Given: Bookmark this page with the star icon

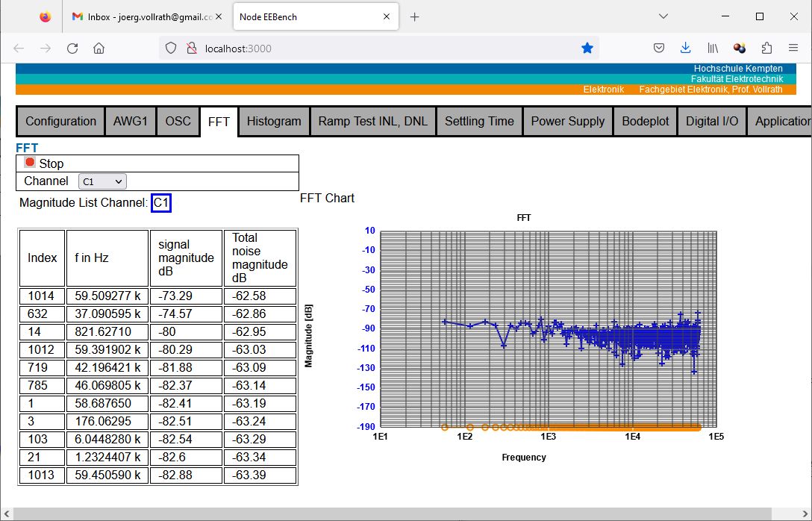Looking at the screenshot, I should (x=587, y=49).
